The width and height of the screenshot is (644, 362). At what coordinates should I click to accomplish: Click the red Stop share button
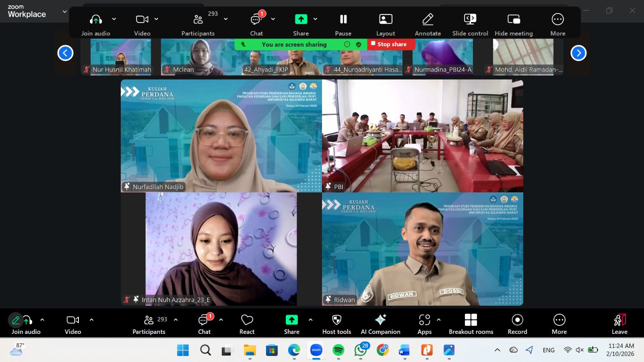pyautogui.click(x=391, y=44)
